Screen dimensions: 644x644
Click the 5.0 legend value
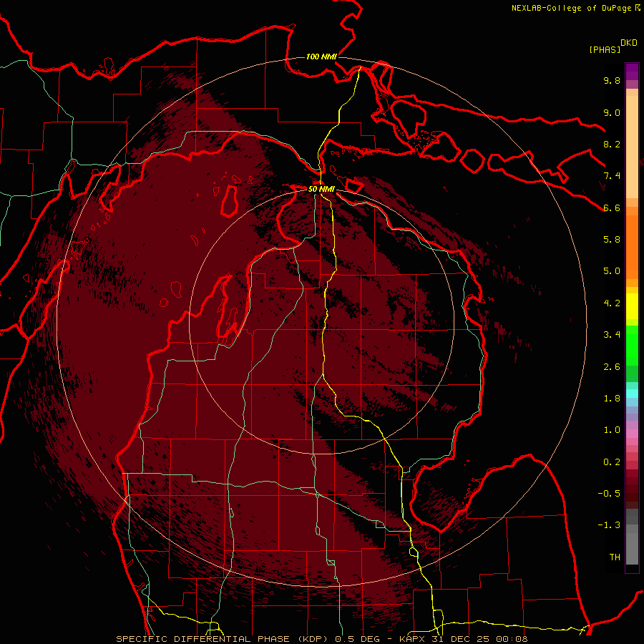tap(612, 271)
